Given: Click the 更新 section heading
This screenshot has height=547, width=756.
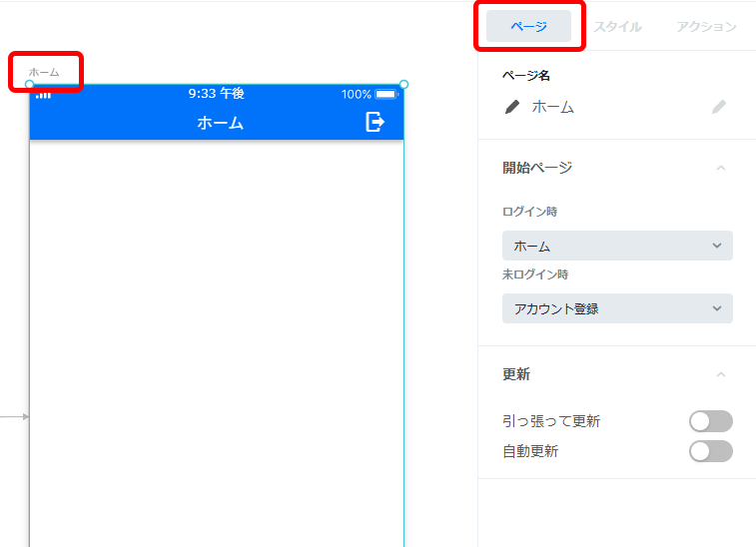Looking at the screenshot, I should pyautogui.click(x=516, y=374).
